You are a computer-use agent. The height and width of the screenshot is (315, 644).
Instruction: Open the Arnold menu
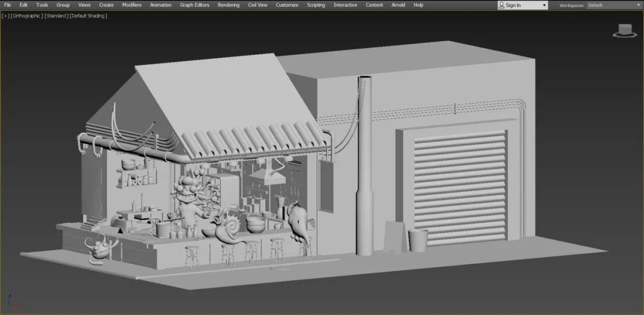click(x=398, y=5)
